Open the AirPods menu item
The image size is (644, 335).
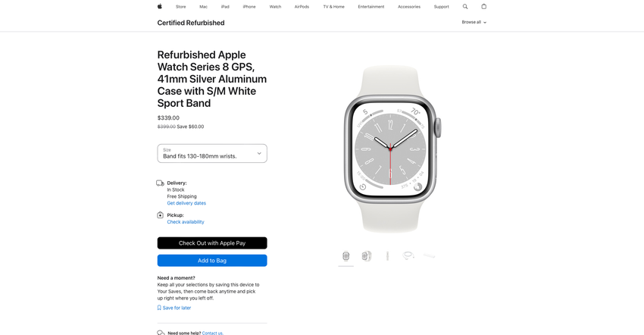[x=302, y=7]
